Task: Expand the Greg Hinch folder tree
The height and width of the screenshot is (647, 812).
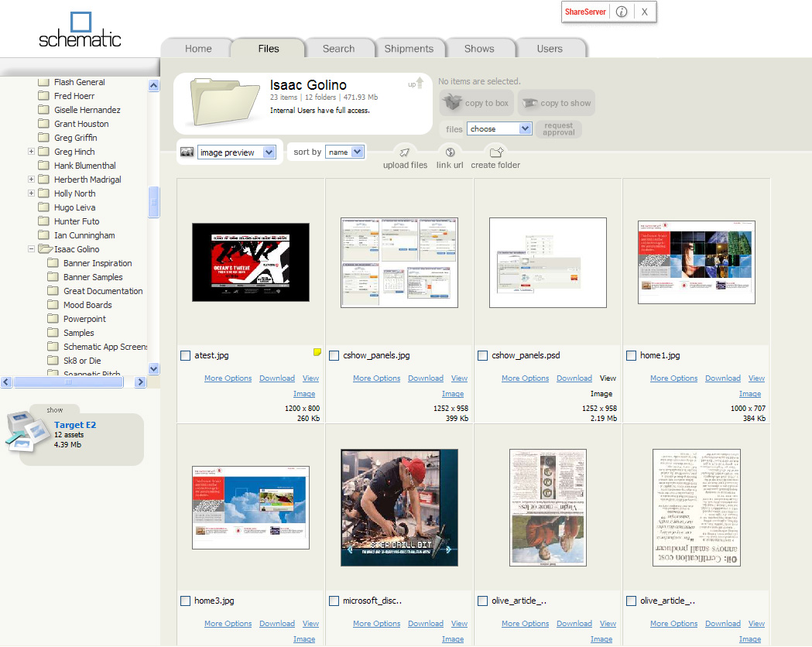Action: (32, 152)
